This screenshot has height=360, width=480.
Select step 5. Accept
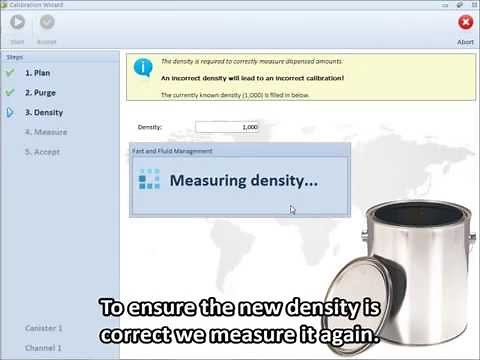coord(42,152)
